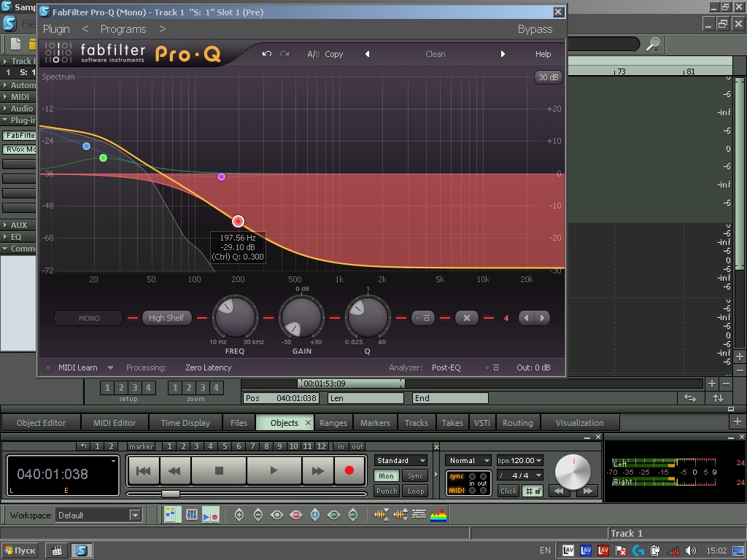The height and width of the screenshot is (560, 747).
Task: Click the blue EQ band node
Action: coord(86,146)
